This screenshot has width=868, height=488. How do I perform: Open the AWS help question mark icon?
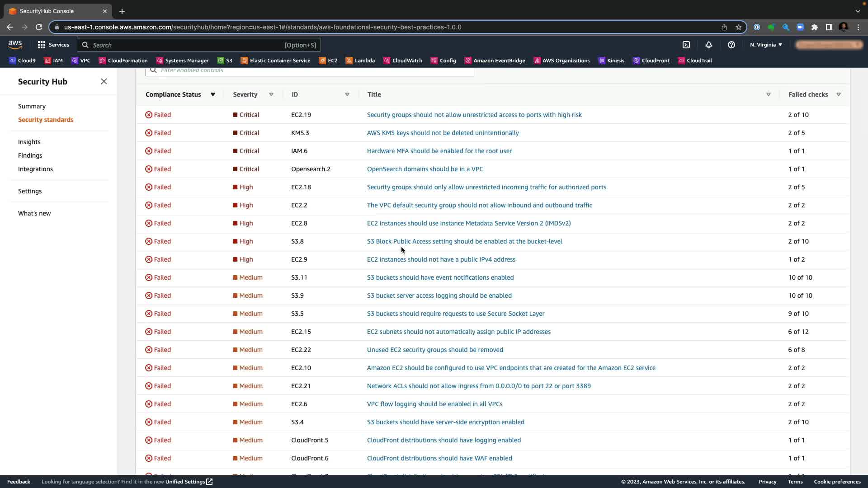click(731, 45)
